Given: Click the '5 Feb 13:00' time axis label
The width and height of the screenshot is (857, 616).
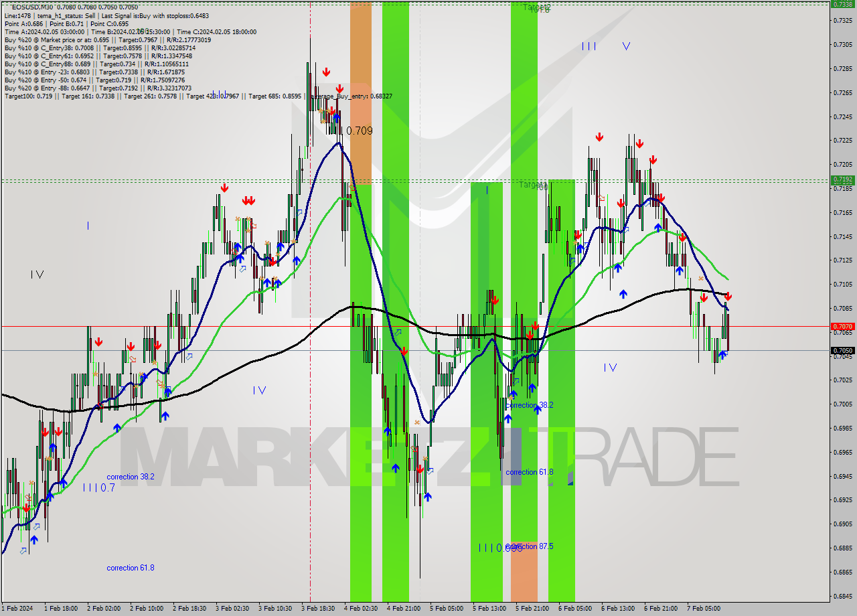Looking at the screenshot, I should [489, 609].
